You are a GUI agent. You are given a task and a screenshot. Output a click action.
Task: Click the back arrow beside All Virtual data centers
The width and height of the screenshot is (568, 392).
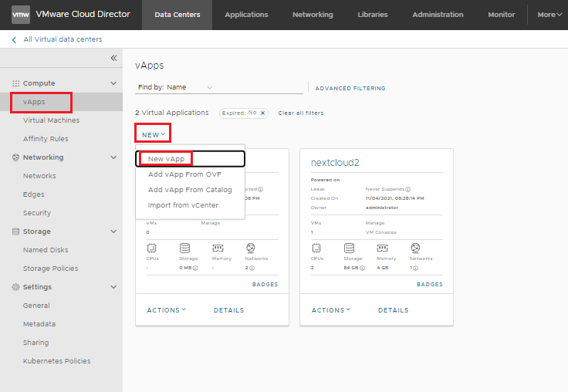(x=14, y=40)
